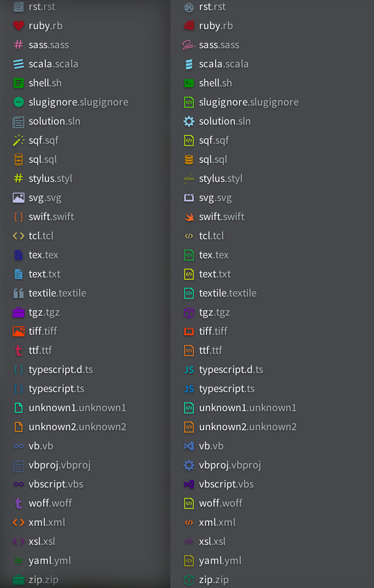Click the gear icon beside vbproj.vbproj
The width and height of the screenshot is (374, 588).
click(189, 465)
